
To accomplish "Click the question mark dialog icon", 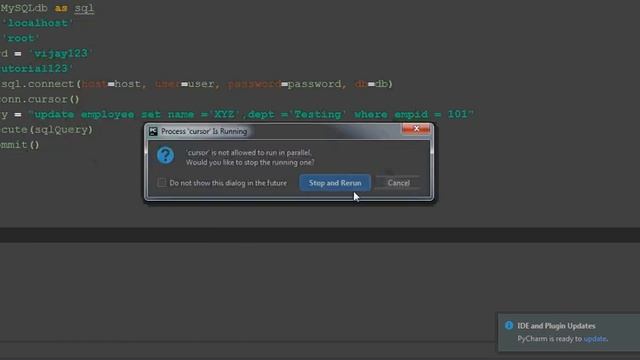I will pos(165,156).
